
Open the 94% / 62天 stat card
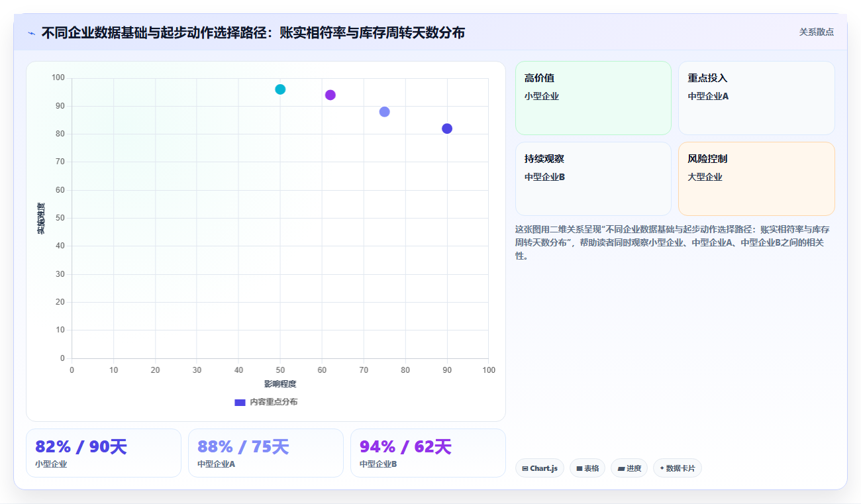point(428,453)
